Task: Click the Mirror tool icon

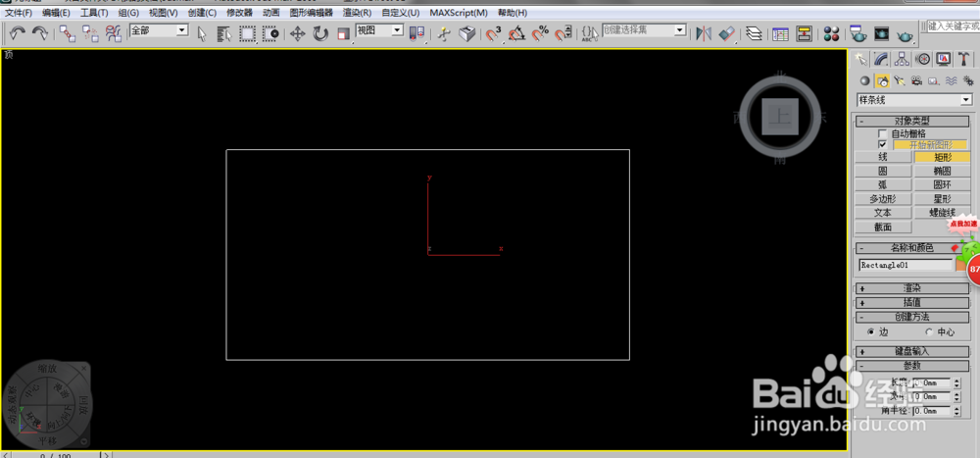Action: coord(704,33)
